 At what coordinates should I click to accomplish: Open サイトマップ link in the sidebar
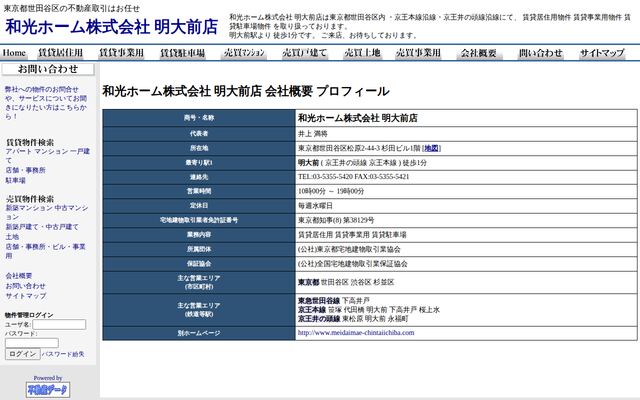click(26, 296)
